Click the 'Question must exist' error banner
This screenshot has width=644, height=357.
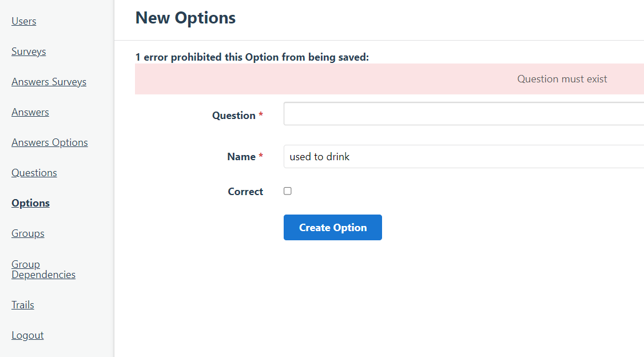(x=562, y=79)
